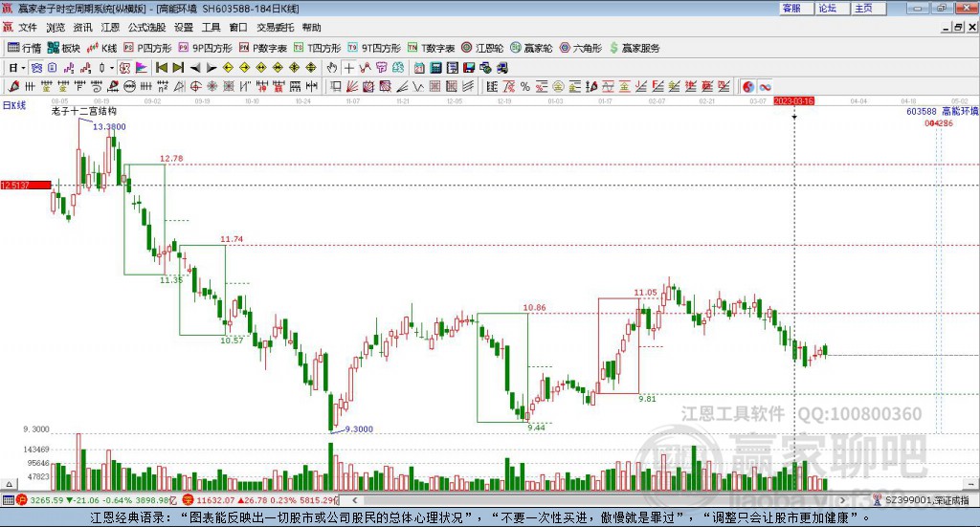This screenshot has height=527, width=980.
Task: Open the T四方形 tool
Action: tap(318, 48)
